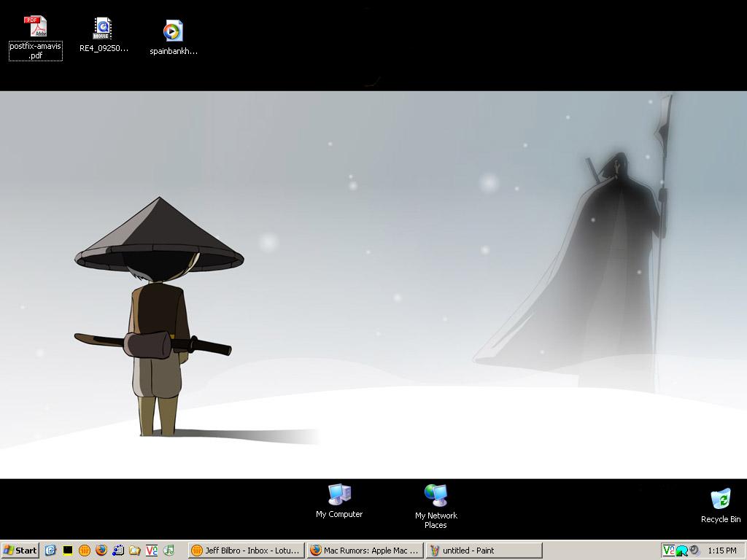747x560 pixels.
Task: Click the teal chat tray icon
Action: [x=682, y=551]
